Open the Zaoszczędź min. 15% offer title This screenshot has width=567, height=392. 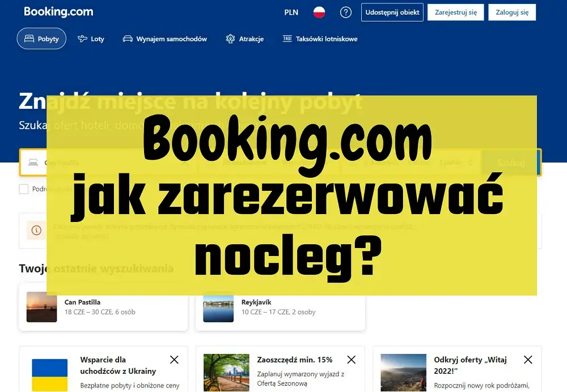(295, 360)
